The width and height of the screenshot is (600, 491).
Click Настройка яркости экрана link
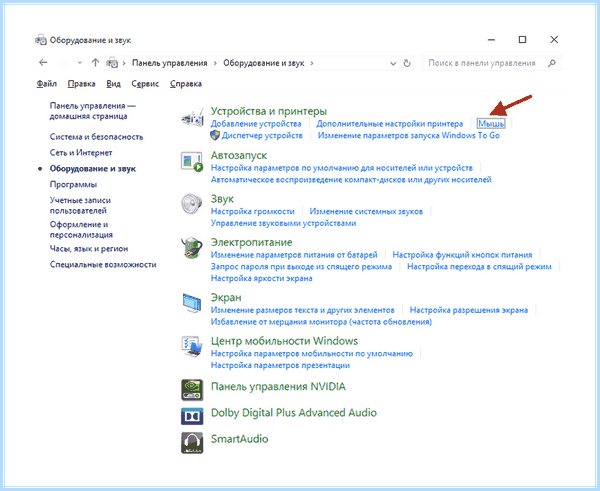point(261,279)
